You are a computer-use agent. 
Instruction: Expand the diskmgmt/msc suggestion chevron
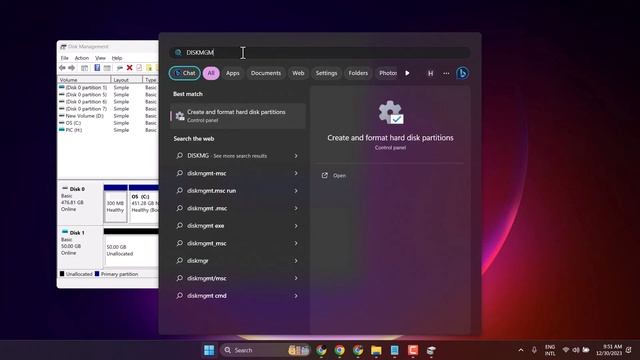pos(296,278)
